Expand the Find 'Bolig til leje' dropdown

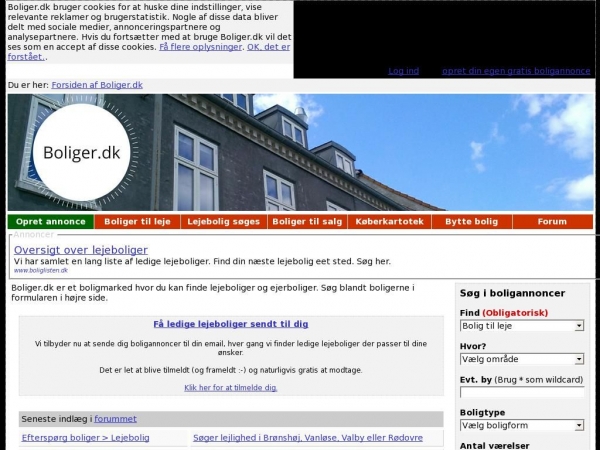coord(522,326)
